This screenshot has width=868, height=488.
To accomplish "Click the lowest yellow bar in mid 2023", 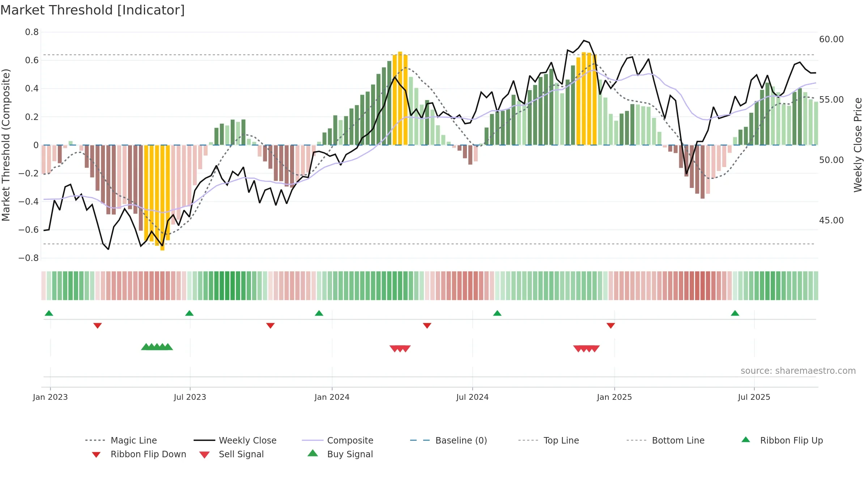I will [162, 198].
